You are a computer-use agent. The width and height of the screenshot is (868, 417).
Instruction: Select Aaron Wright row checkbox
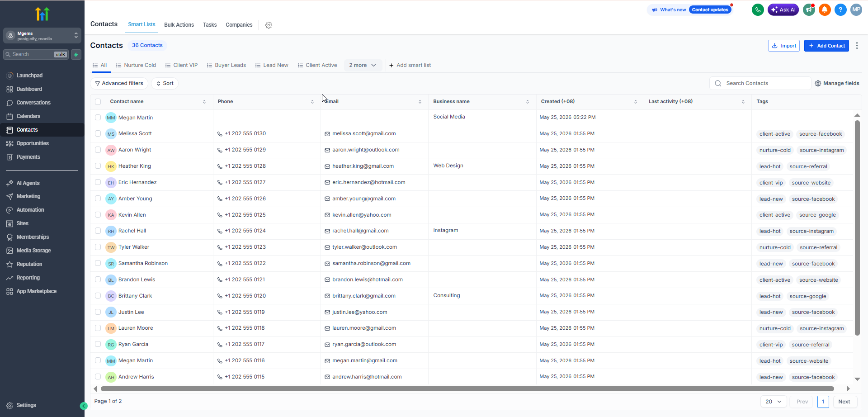[x=98, y=150]
